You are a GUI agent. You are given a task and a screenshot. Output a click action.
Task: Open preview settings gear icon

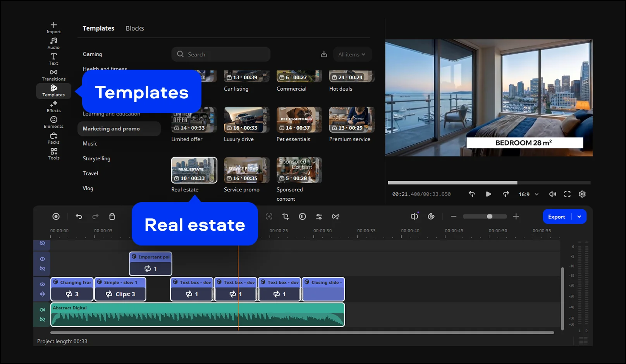point(582,194)
